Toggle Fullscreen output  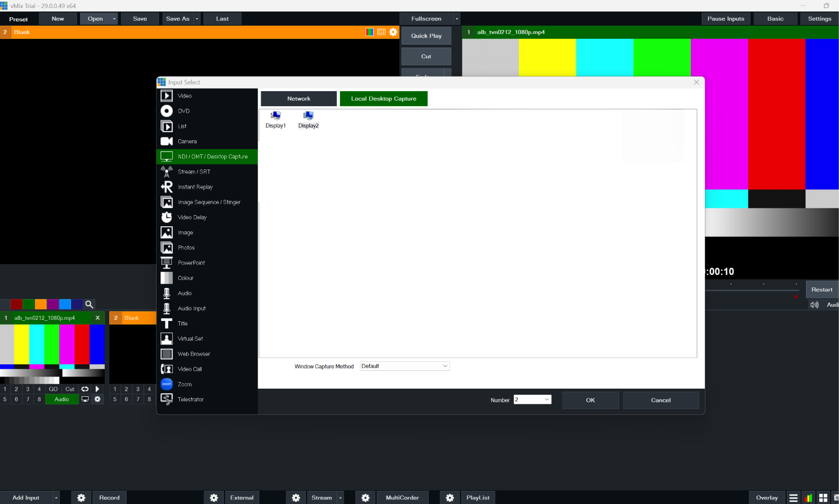point(426,19)
